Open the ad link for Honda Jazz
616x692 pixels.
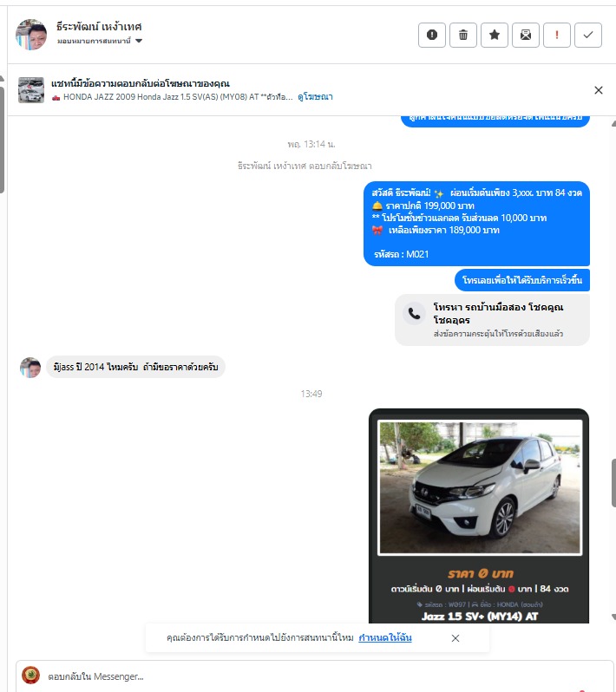click(315, 96)
